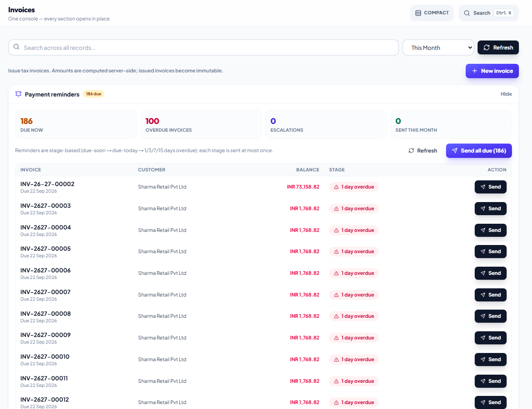
Task: Send reminder for INV-2627-00007
Action: tap(491, 295)
